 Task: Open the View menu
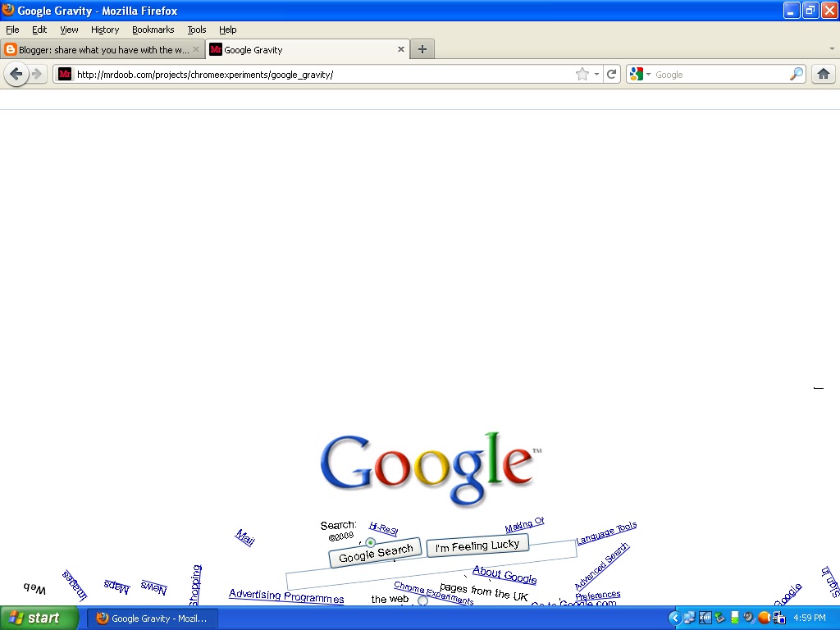click(x=69, y=30)
